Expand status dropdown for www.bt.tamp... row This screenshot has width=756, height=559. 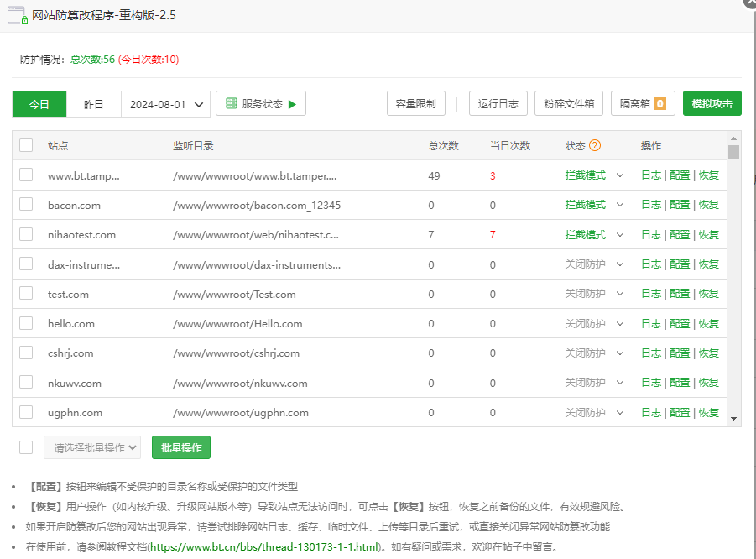(x=620, y=175)
